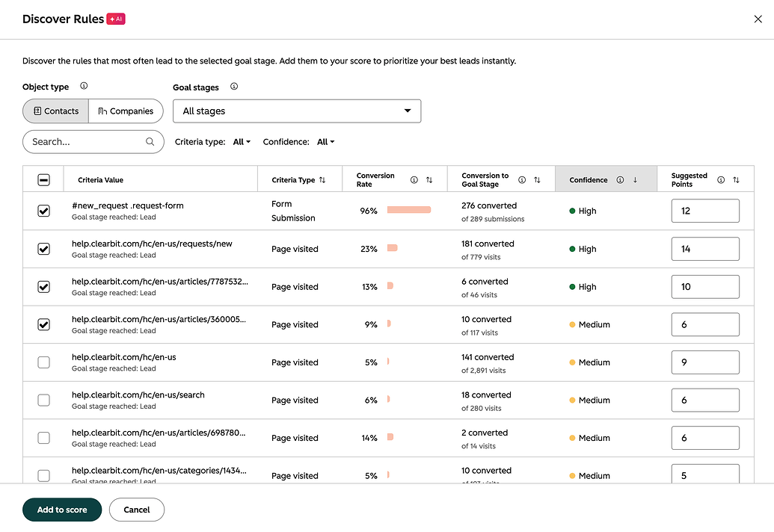Click '6 converted' cell text

(485, 282)
